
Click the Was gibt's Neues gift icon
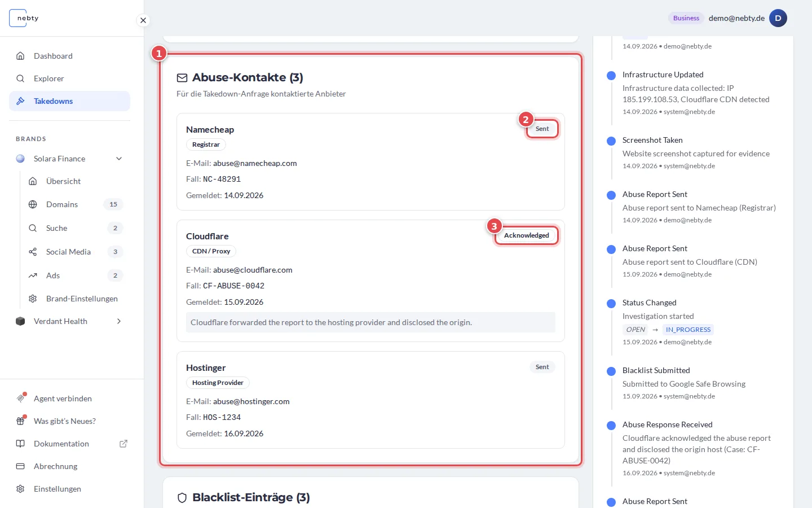(x=20, y=421)
